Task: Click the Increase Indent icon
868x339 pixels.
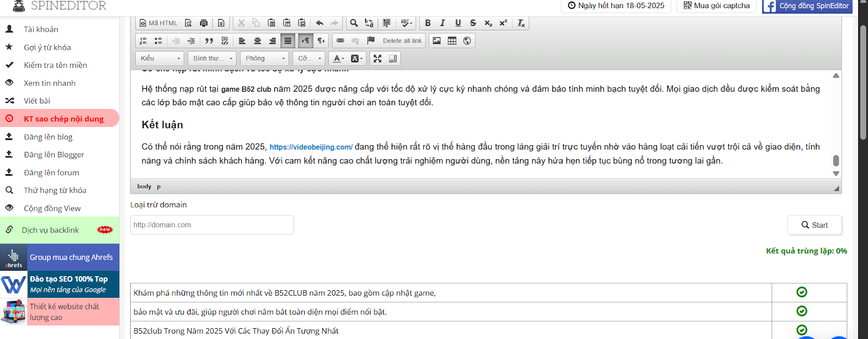Action: coord(192,41)
